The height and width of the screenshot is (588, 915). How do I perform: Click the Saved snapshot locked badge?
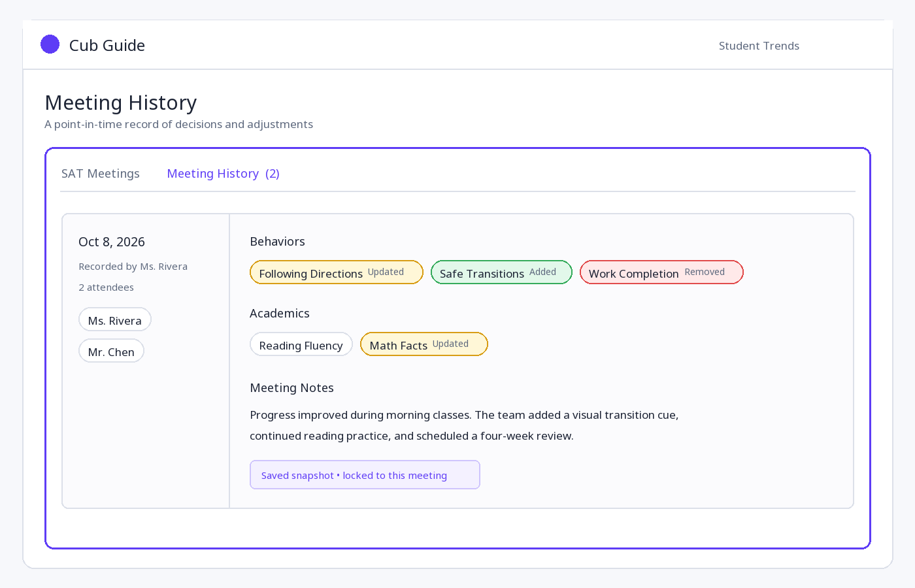point(365,475)
